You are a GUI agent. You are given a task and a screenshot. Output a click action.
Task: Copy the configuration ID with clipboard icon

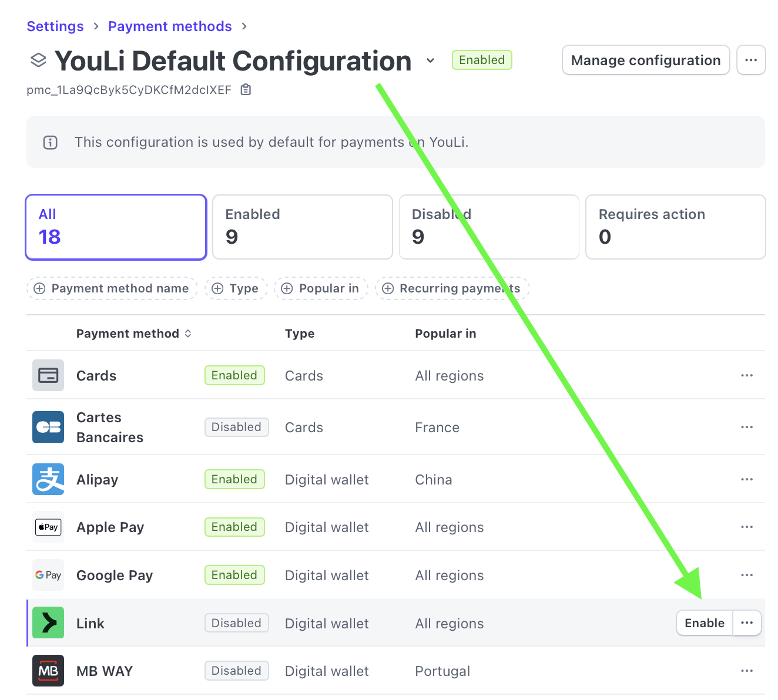coord(246,90)
